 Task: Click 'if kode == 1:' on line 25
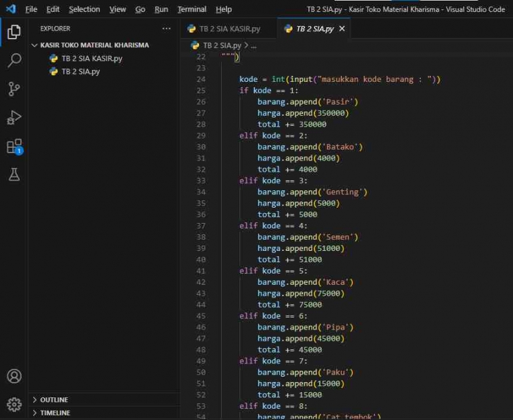point(268,91)
